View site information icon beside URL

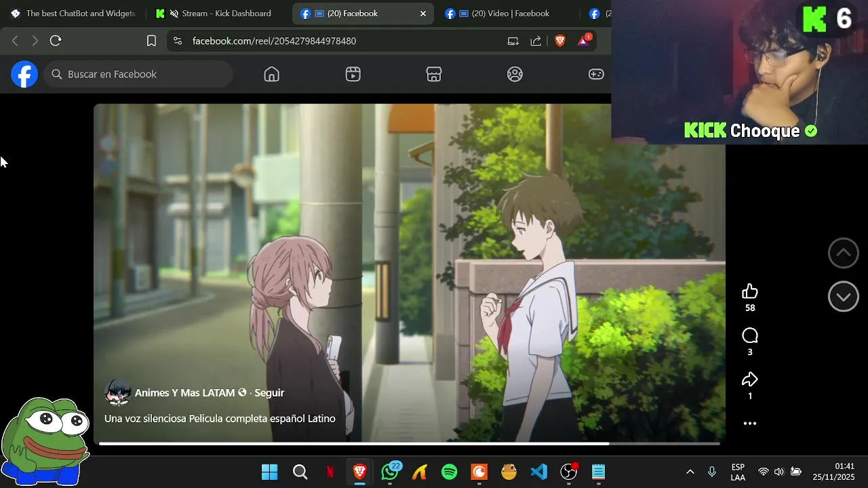coord(178,41)
